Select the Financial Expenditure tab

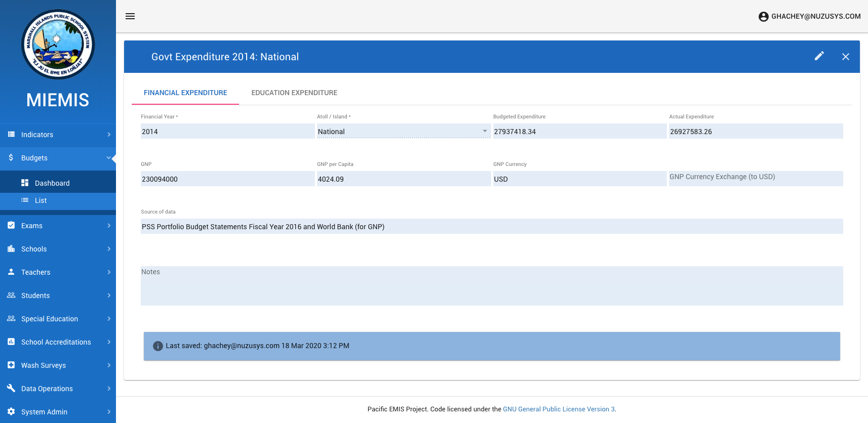(x=185, y=93)
